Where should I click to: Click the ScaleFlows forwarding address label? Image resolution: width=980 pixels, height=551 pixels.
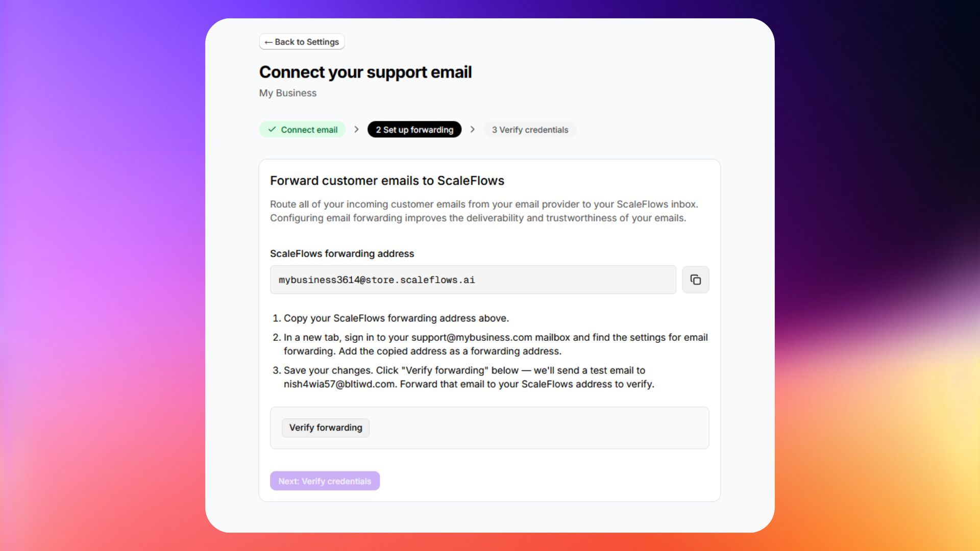tap(342, 254)
